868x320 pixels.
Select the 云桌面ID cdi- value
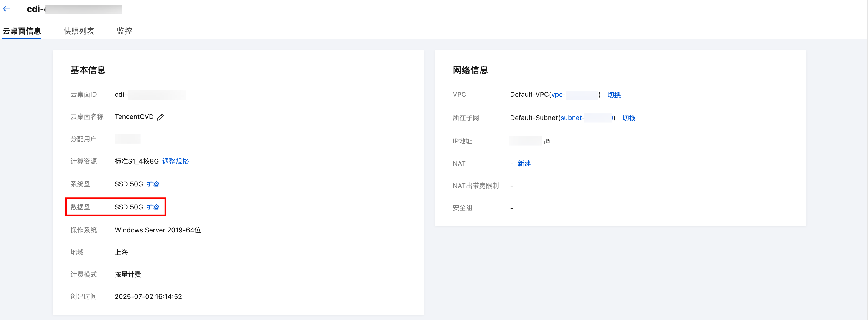tap(150, 95)
